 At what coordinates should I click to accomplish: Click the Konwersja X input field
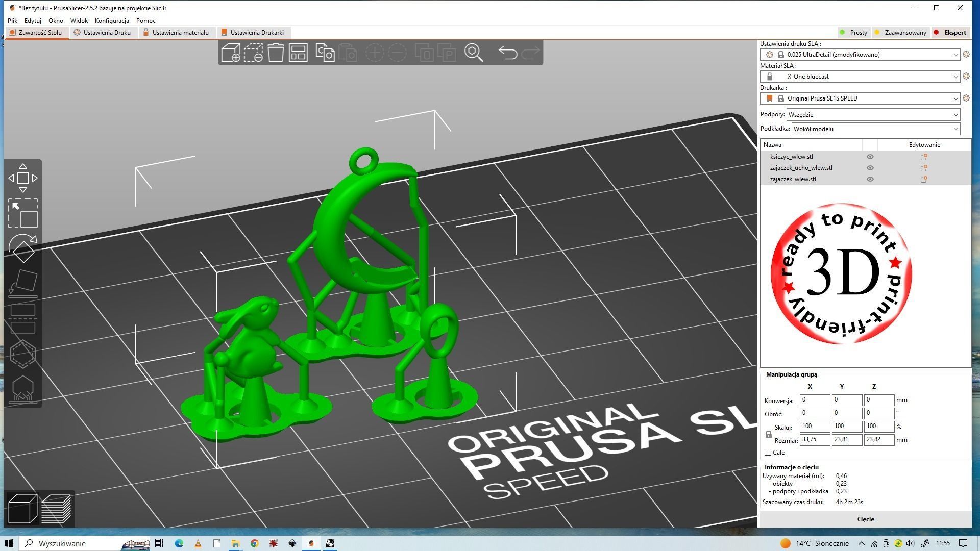[x=815, y=400]
